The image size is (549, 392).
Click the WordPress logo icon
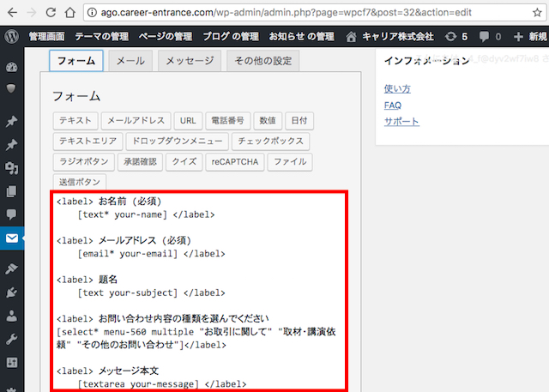point(11,37)
